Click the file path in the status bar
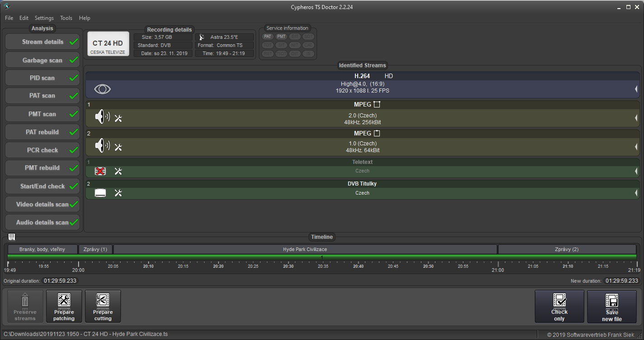Viewport: 644px width, 340px height. tap(86, 334)
